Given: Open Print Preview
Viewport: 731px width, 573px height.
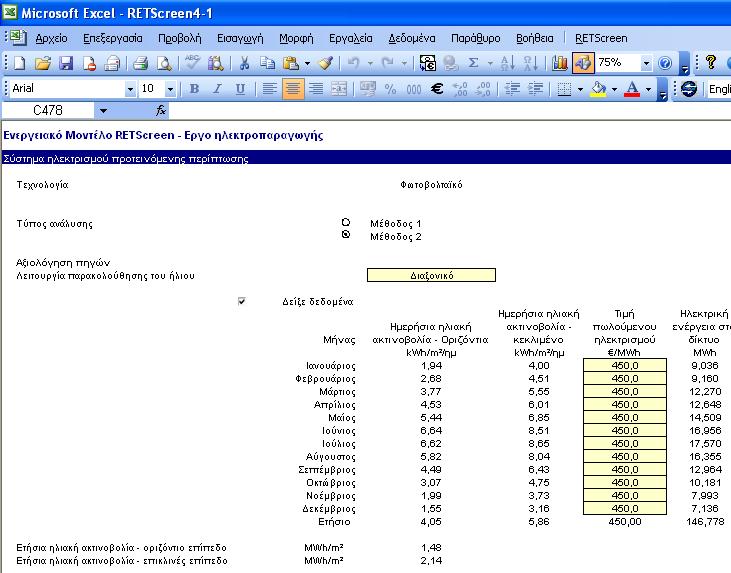Looking at the screenshot, I should (x=164, y=63).
